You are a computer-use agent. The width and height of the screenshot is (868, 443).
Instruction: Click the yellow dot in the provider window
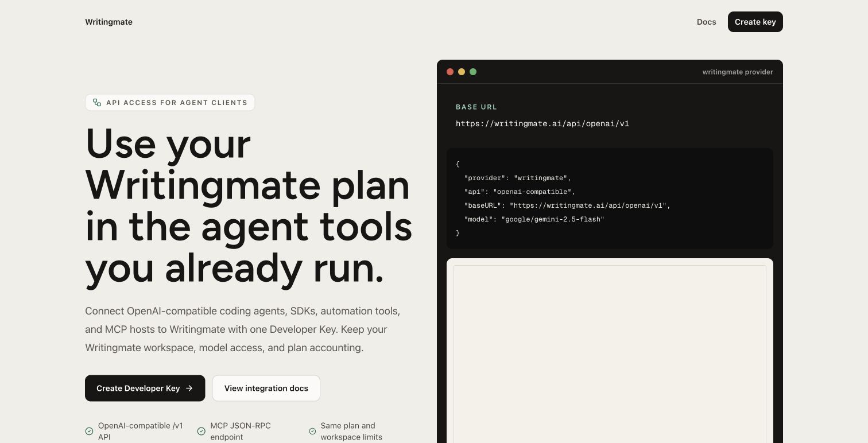(x=462, y=72)
